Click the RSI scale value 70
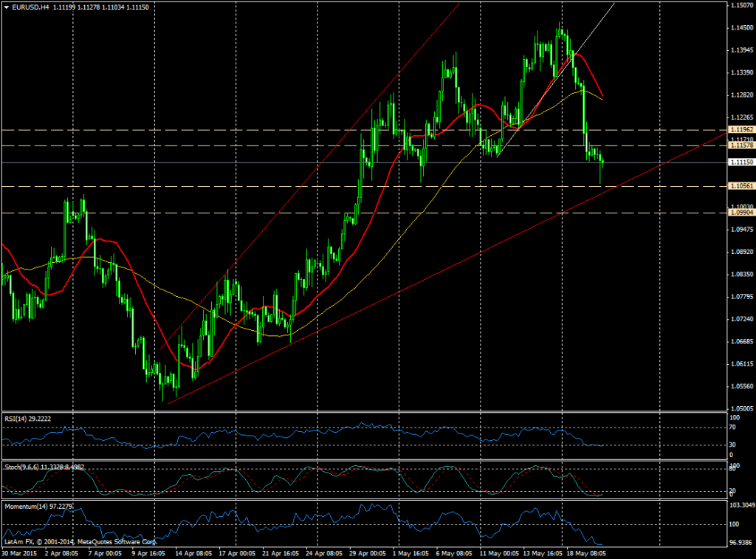Image resolution: width=756 pixels, height=559 pixels. 732,428
